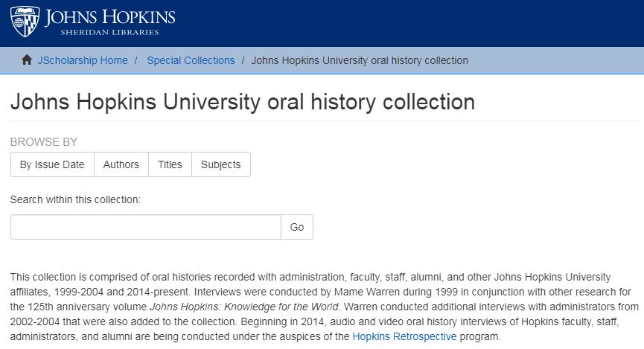
Task: Open the Hopkins Retrospective link
Action: click(x=404, y=336)
